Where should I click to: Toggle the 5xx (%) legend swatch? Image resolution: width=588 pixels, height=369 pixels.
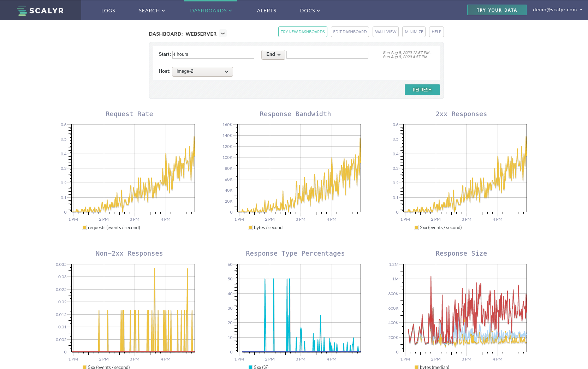(x=250, y=367)
